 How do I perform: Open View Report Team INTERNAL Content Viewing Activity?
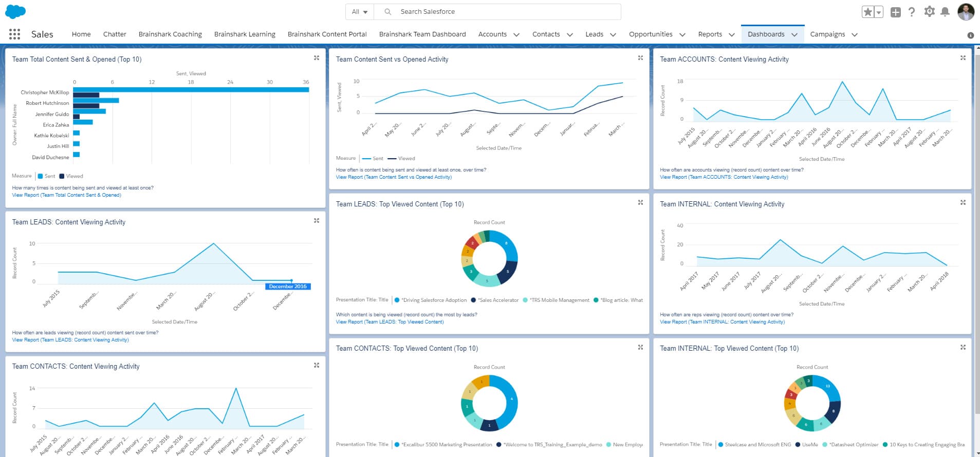pyautogui.click(x=722, y=322)
